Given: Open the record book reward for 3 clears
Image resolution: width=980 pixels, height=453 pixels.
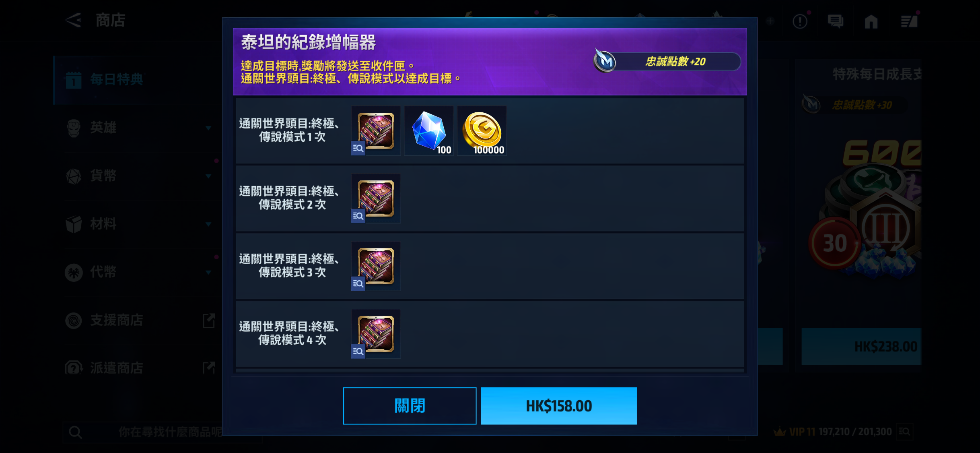Looking at the screenshot, I should 376,266.
